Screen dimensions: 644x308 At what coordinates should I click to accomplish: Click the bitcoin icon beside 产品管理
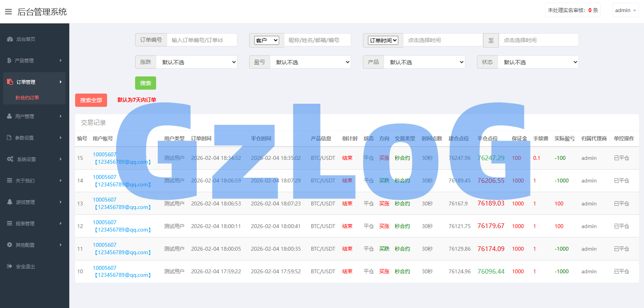(x=9, y=60)
